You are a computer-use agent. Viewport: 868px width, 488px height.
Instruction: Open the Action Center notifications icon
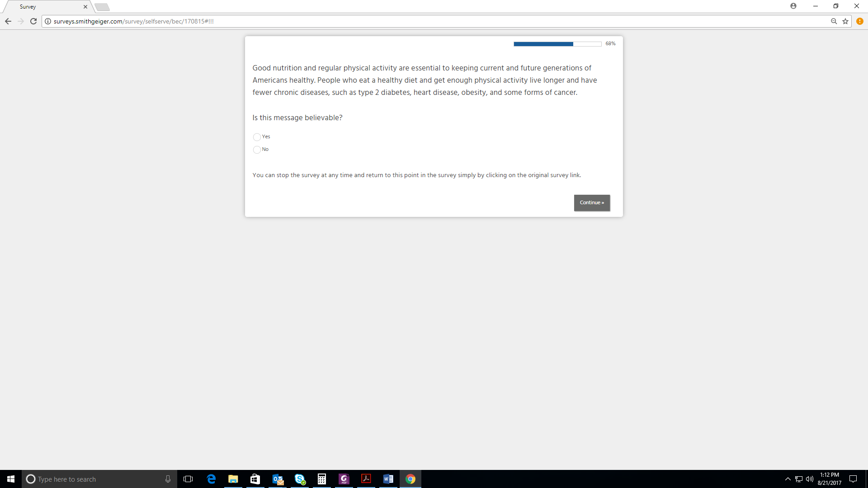click(x=853, y=479)
